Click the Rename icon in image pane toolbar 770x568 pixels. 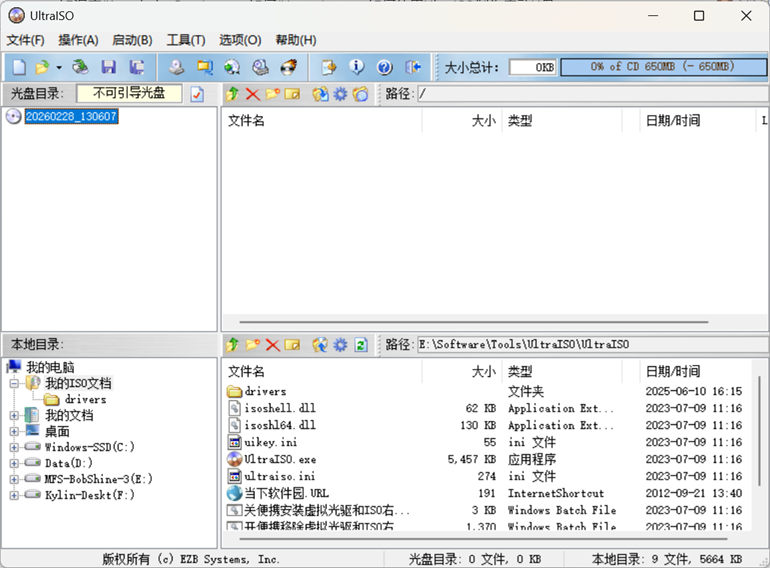tap(292, 94)
